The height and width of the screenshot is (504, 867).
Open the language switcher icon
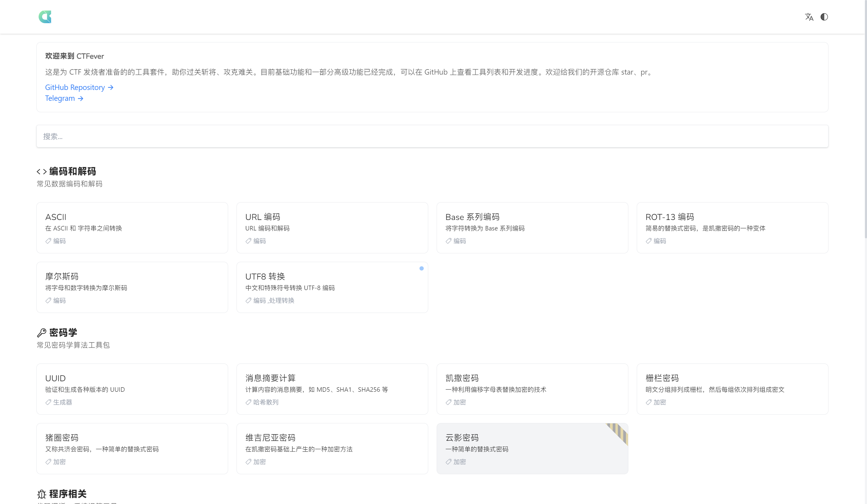[x=809, y=17]
